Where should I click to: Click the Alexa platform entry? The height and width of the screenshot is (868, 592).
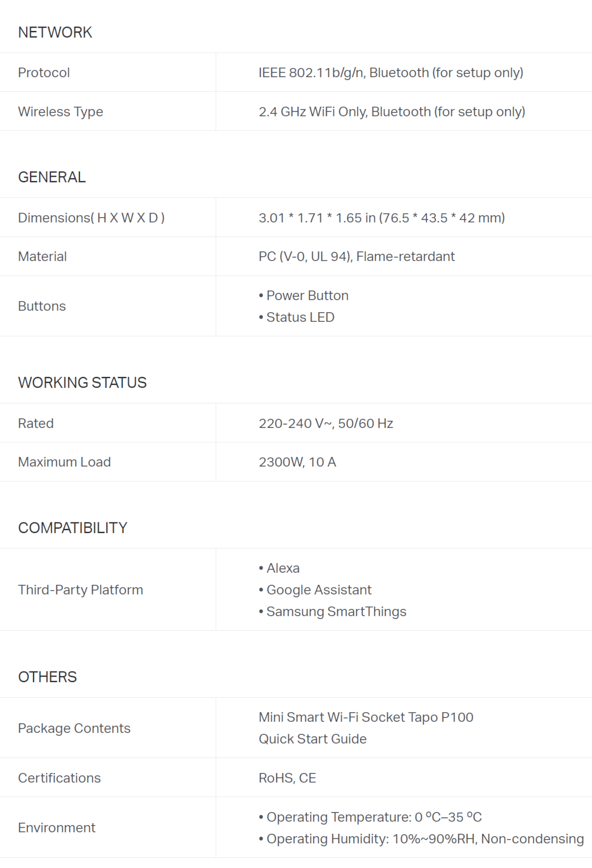[x=283, y=568]
